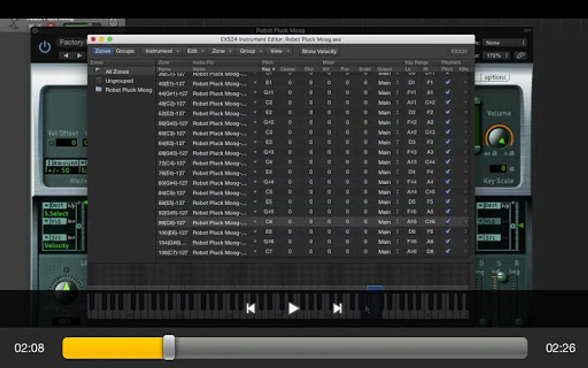Open the None dropdown in plugin header
The image size is (588, 368).
point(505,43)
